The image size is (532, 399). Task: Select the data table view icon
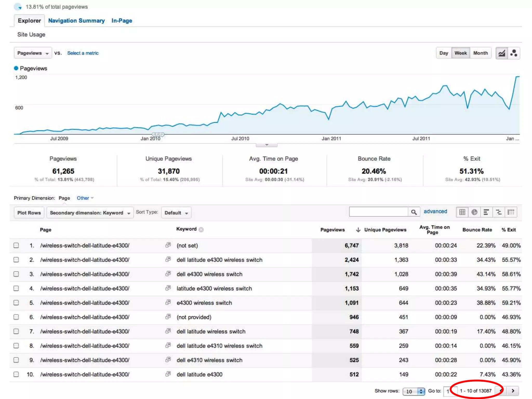tap(462, 212)
